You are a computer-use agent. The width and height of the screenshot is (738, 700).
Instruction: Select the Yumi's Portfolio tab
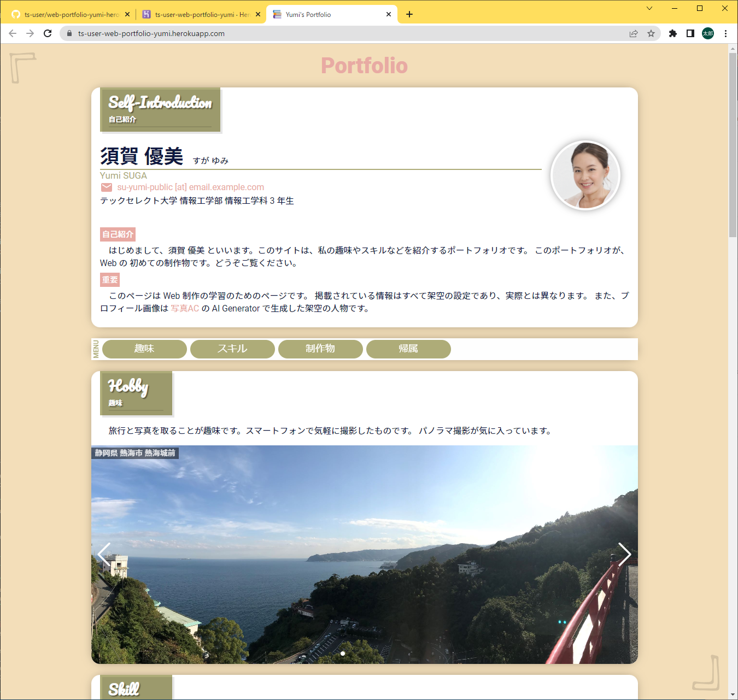pyautogui.click(x=332, y=14)
